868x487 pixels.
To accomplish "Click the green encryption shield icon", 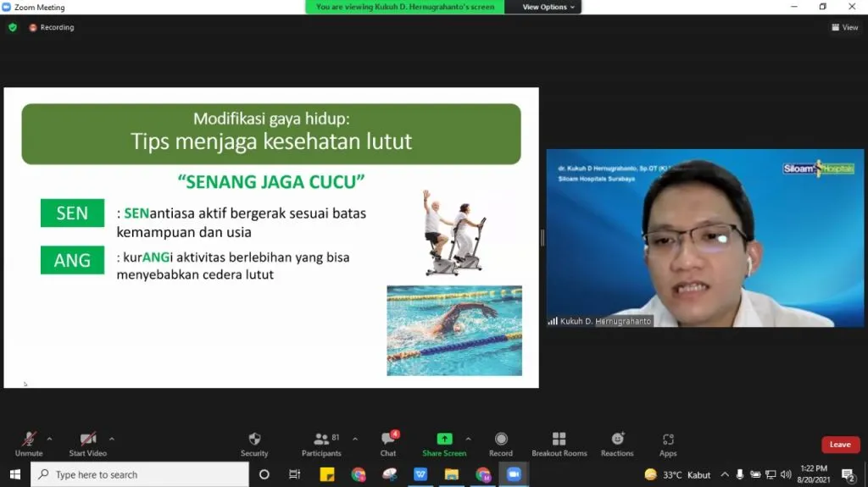I will click(13, 27).
